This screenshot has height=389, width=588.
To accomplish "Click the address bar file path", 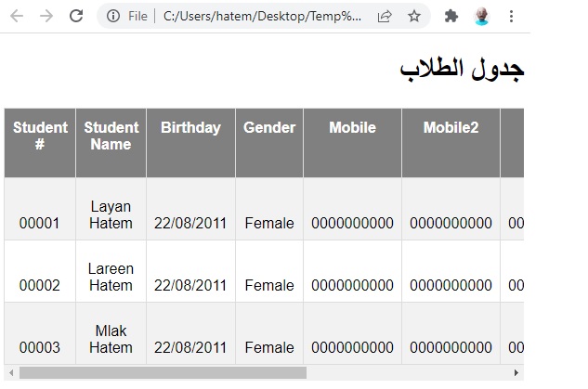I will 262,16.
